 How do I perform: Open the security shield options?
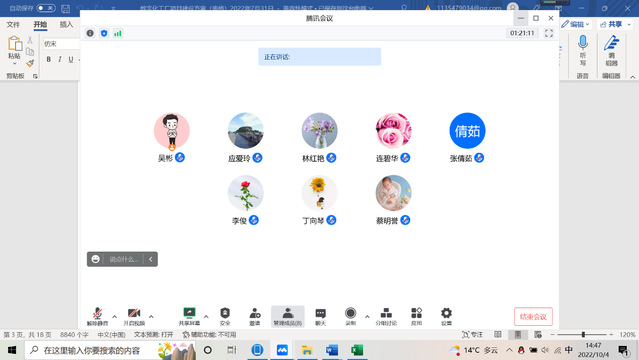coord(225,316)
